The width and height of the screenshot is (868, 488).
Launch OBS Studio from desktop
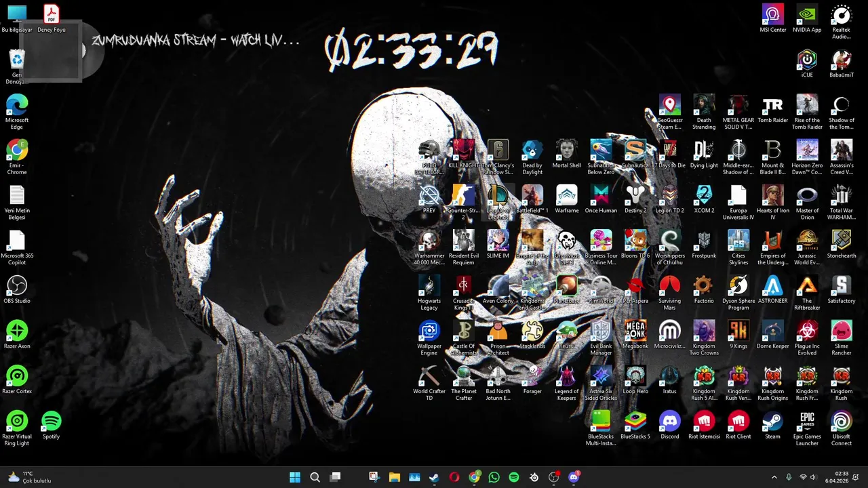click(17, 289)
